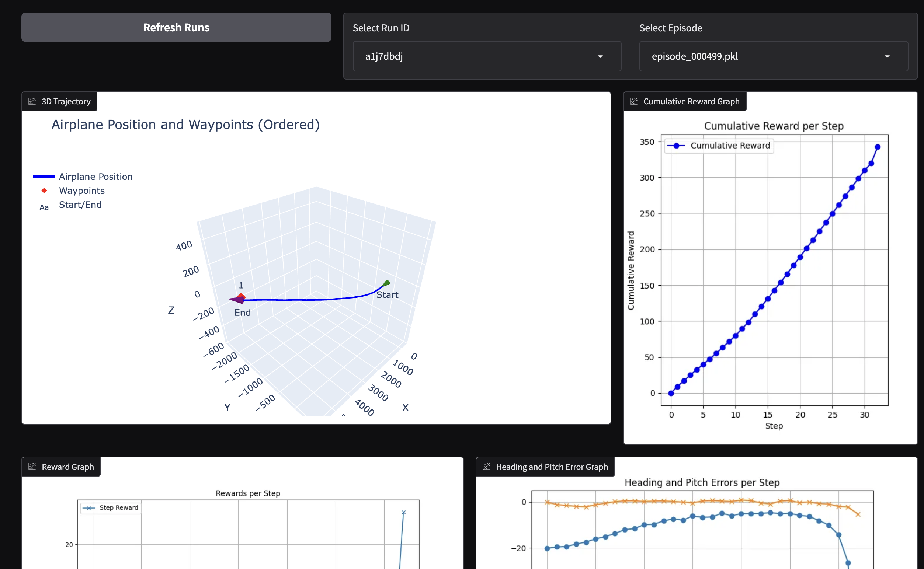
Task: Hide the Airplane Position trace from the legend
Action: (45, 177)
